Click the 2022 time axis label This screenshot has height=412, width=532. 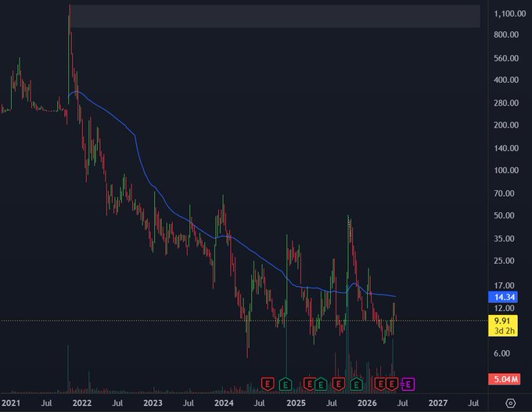point(82,403)
